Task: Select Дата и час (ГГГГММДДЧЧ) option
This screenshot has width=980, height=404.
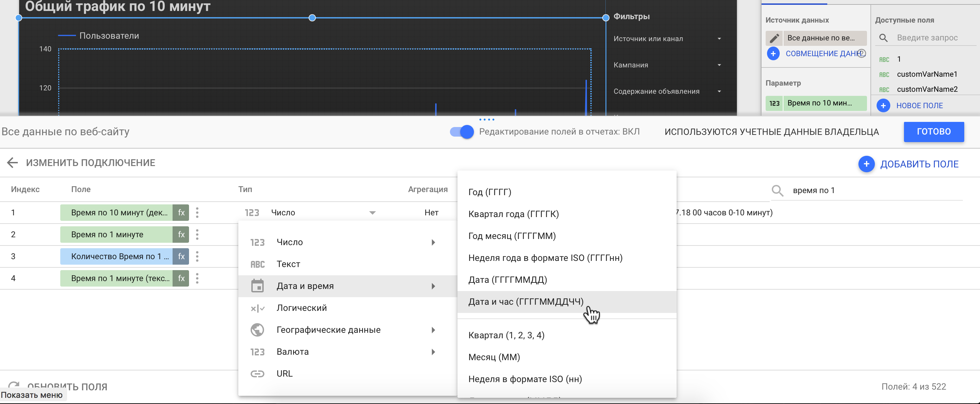Action: click(526, 302)
